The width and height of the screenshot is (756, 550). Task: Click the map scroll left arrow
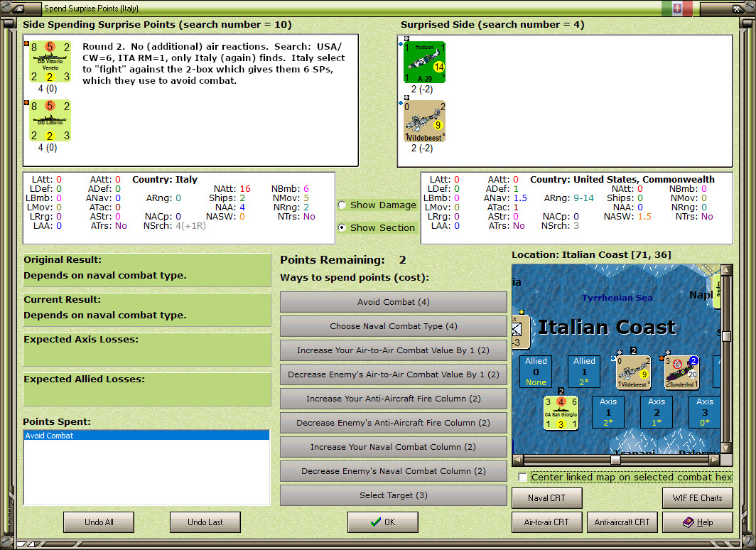[517, 460]
